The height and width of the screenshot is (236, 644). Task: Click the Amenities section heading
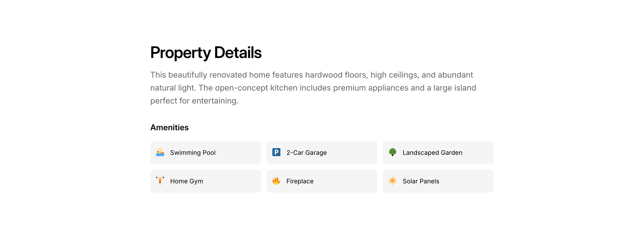point(169,127)
